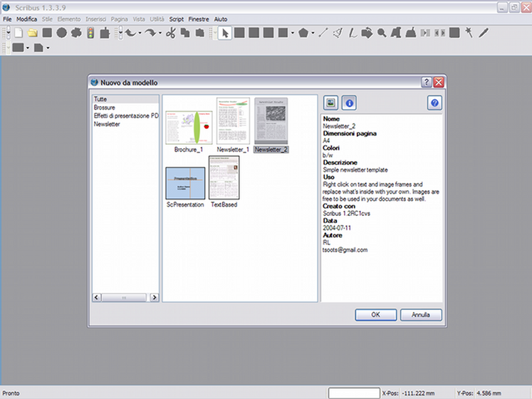Choose the Brochure_1 template thumbnail

tap(189, 128)
